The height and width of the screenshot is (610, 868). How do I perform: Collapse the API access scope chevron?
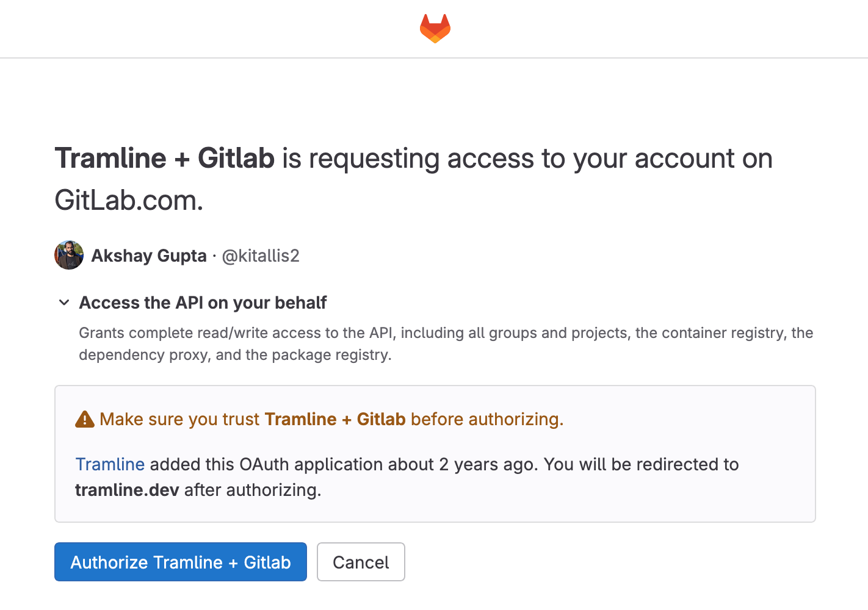(64, 303)
